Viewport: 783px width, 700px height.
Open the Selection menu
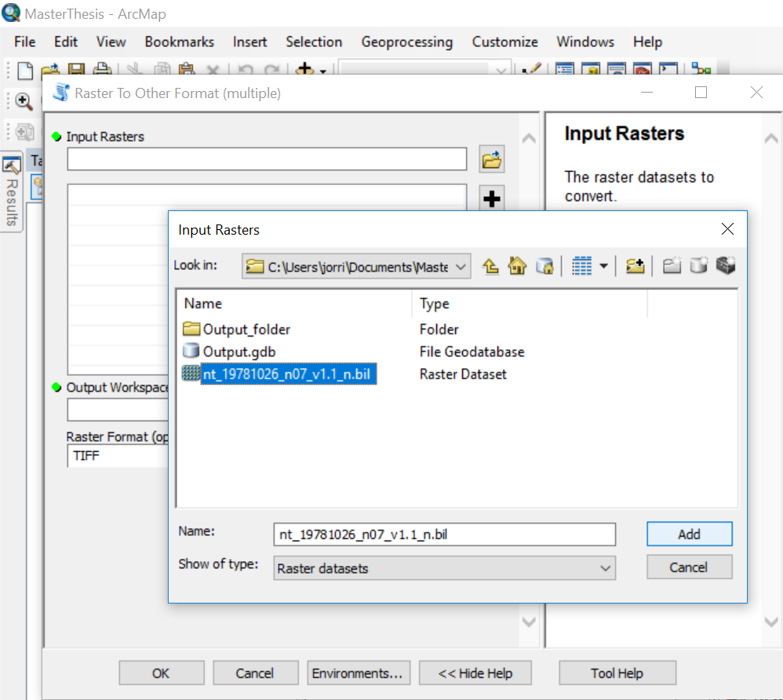(314, 42)
